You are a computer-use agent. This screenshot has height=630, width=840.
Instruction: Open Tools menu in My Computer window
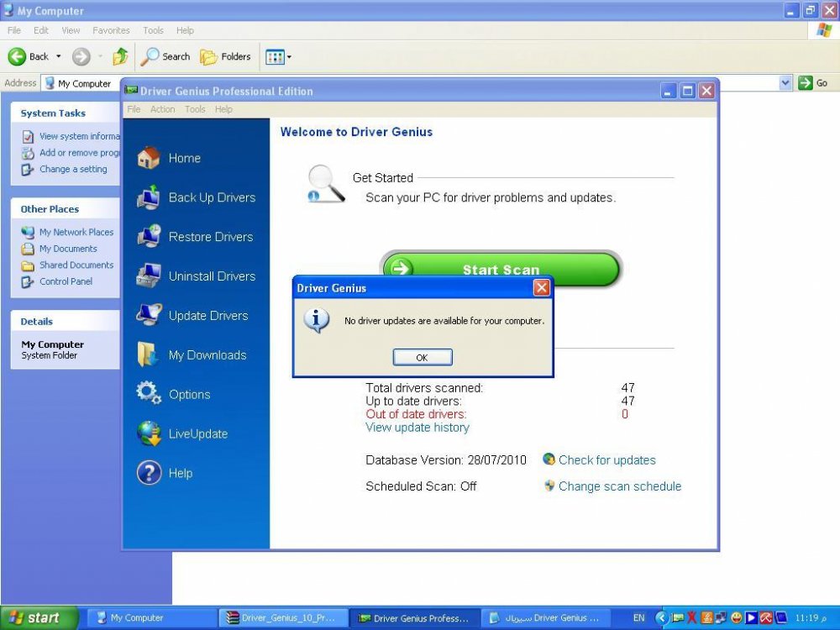point(153,30)
